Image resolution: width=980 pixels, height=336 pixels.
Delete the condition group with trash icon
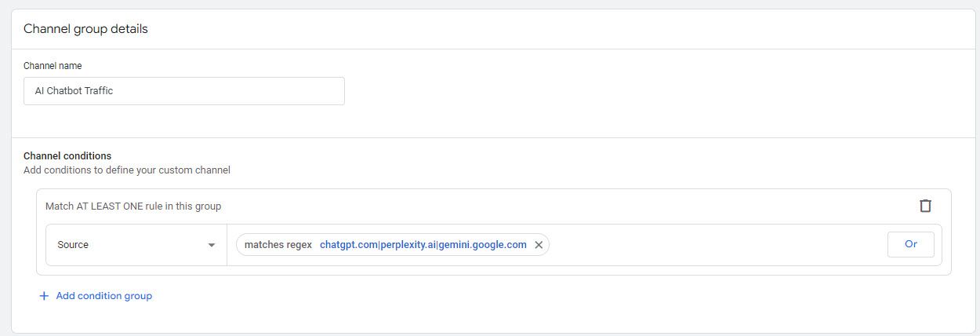click(x=925, y=206)
